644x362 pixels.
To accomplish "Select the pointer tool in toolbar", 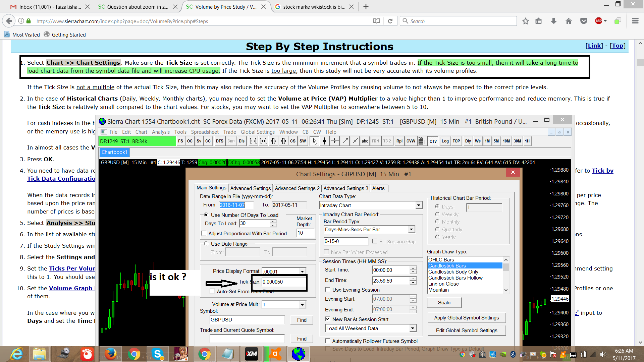I will coord(315,141).
